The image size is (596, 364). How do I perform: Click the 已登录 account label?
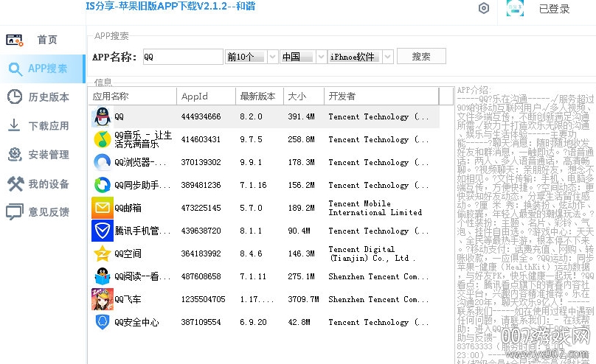tap(554, 10)
